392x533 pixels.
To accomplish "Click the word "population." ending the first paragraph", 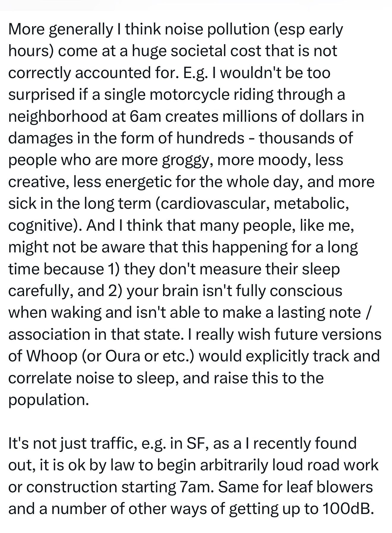I will click(x=48, y=400).
